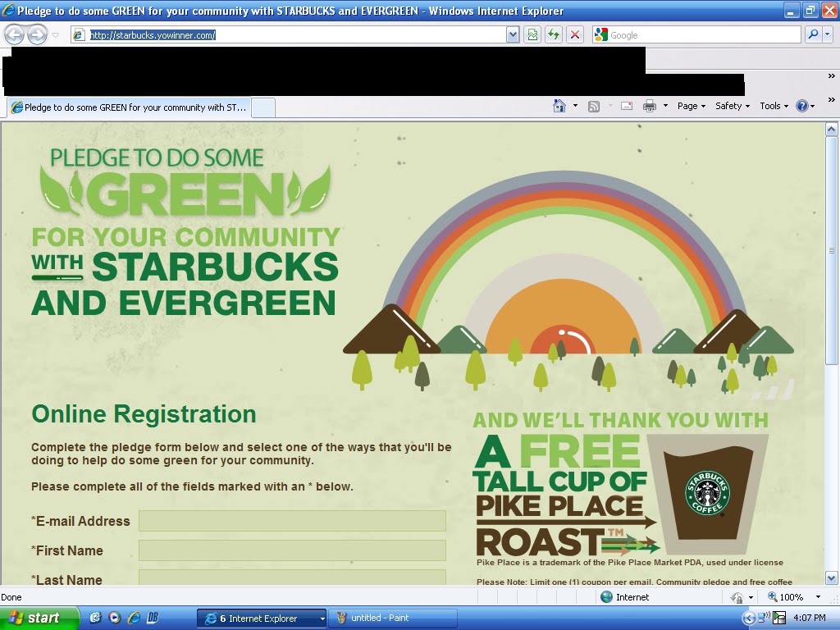Launch Internet Explorer from quick launch
This screenshot has width=840, height=630.
click(x=134, y=618)
